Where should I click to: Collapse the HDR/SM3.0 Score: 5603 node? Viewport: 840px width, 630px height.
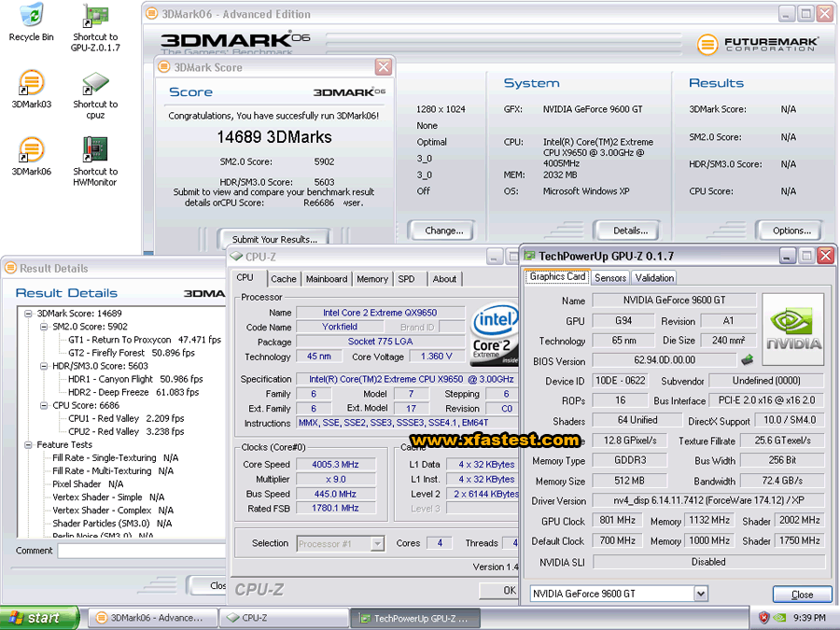click(44, 366)
